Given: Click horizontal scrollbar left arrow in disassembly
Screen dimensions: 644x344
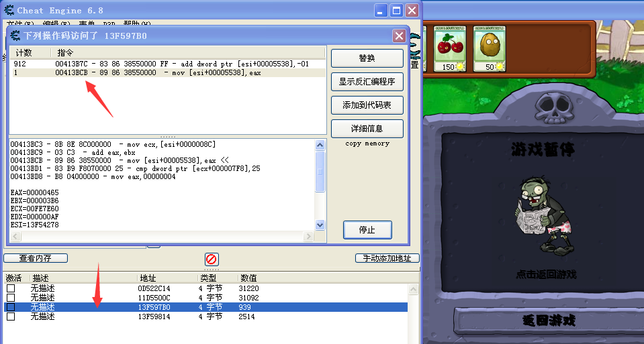Looking at the screenshot, I should (x=15, y=236).
